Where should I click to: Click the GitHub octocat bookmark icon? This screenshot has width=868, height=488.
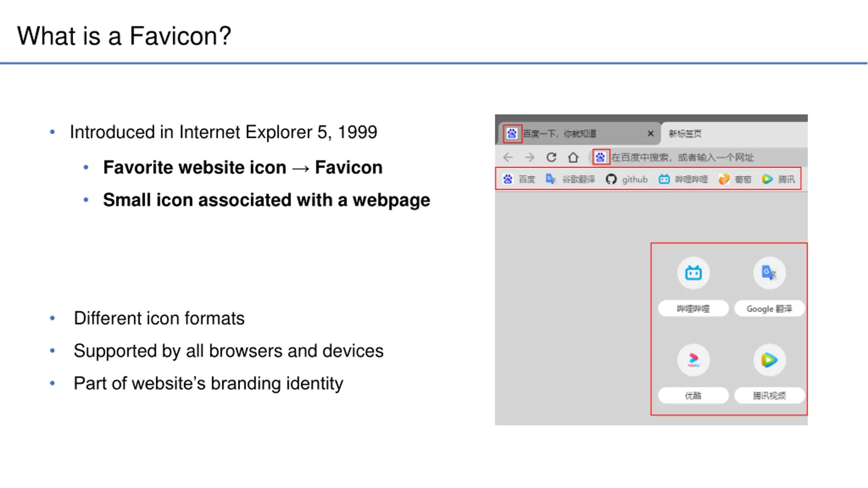[x=611, y=179]
